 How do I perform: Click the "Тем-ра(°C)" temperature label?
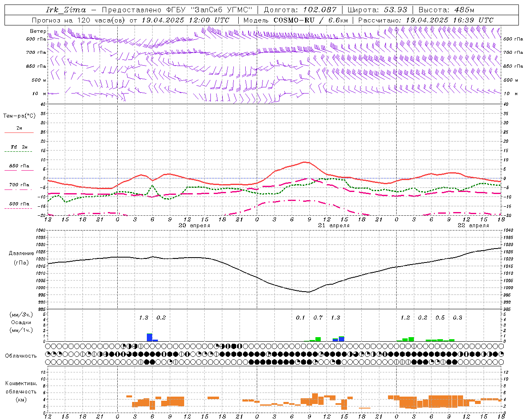[x=19, y=116]
